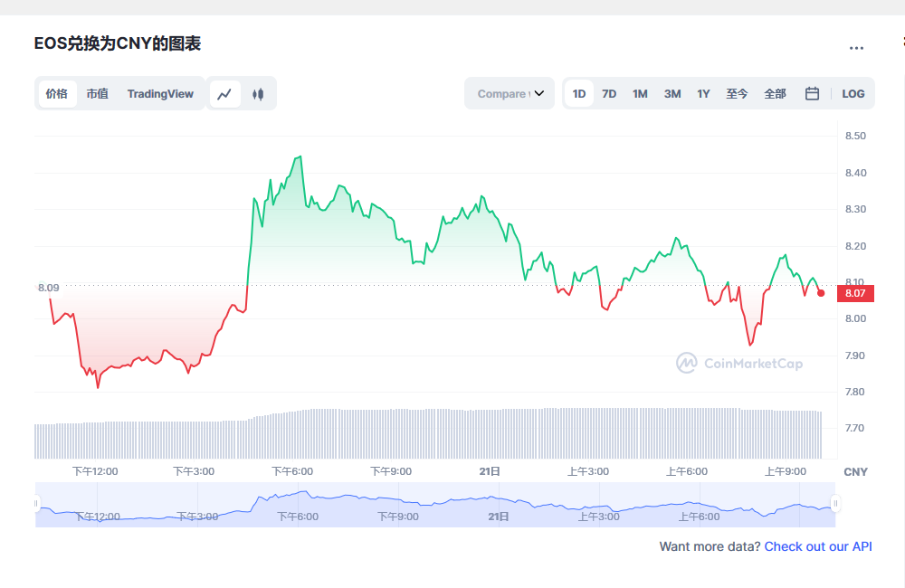Expand the Compare dropdown
The image size is (905, 588).
(x=510, y=93)
